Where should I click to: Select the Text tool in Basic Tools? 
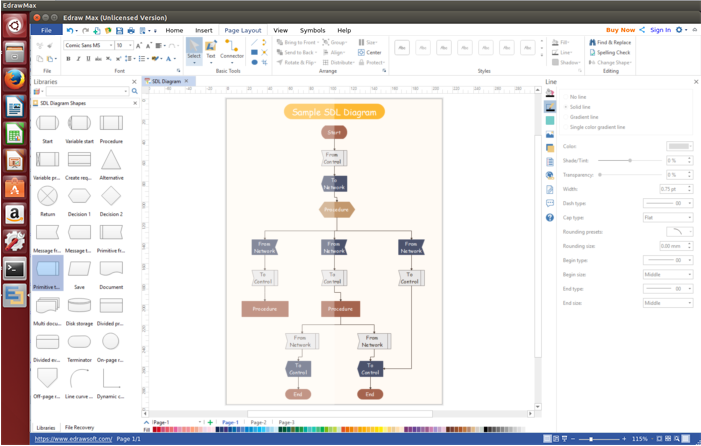click(211, 50)
